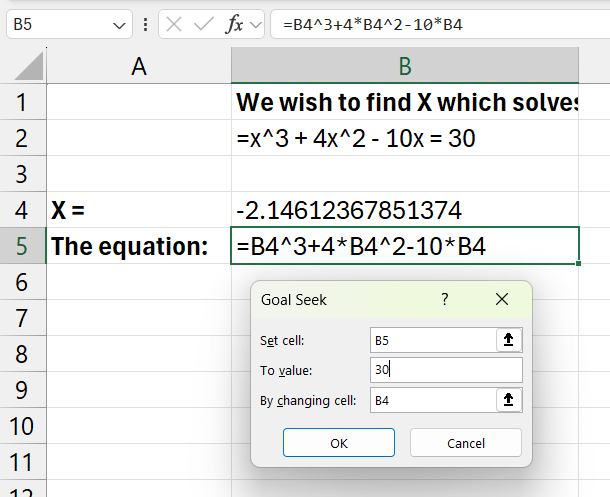Select row 11 header
The height and width of the screenshot is (497, 610).
pyautogui.click(x=23, y=462)
